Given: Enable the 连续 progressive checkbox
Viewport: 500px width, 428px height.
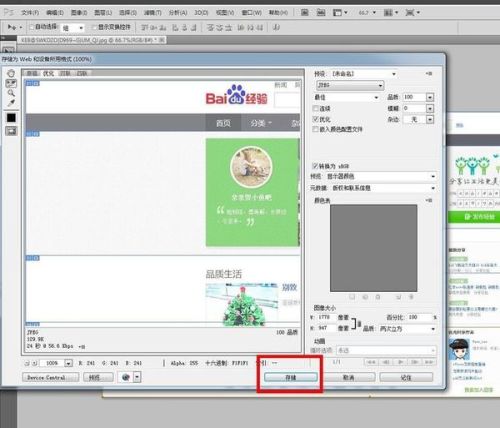Looking at the screenshot, I should [315, 108].
